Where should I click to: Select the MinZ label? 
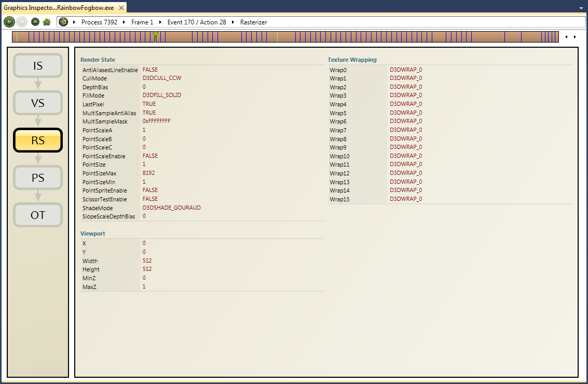pos(89,278)
